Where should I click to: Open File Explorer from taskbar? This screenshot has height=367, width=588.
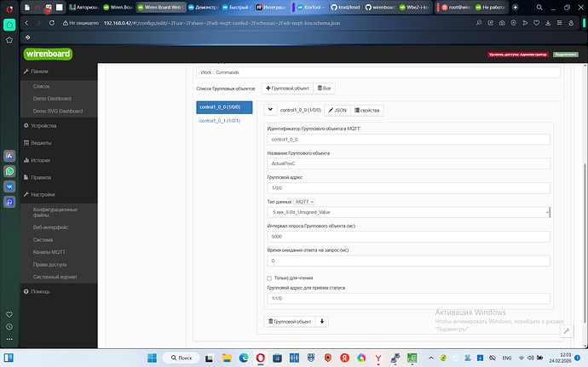(x=227, y=358)
